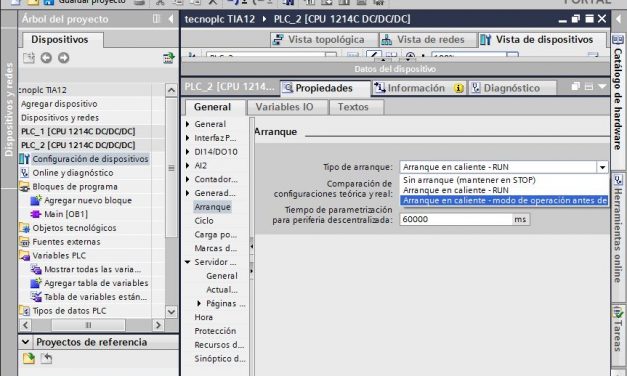
Task: Select Actual... under Servidor
Action: (x=222, y=290)
